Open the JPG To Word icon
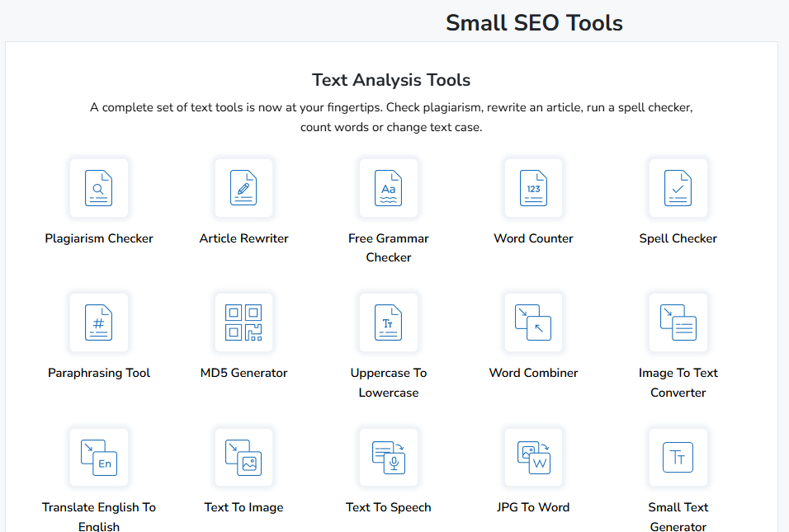789x532 pixels. click(533, 457)
